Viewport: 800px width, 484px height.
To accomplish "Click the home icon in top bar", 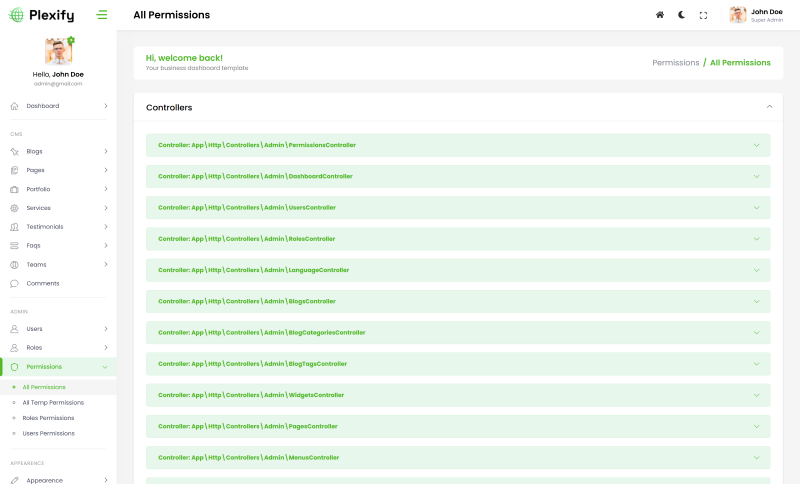I will [x=660, y=15].
